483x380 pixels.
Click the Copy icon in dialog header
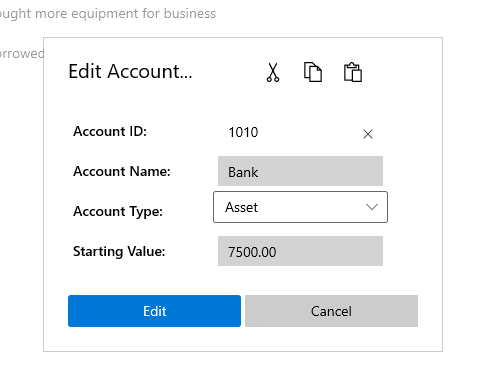pos(313,72)
